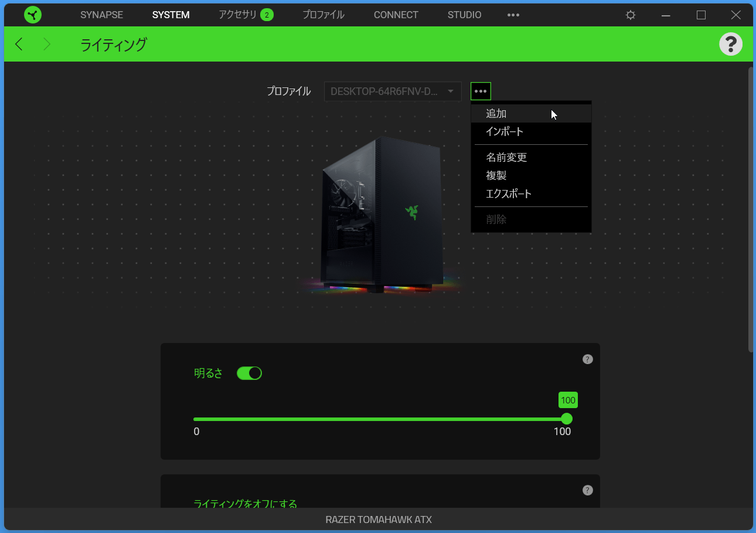756x533 pixels.
Task: Open the settings gear icon
Action: coord(631,15)
